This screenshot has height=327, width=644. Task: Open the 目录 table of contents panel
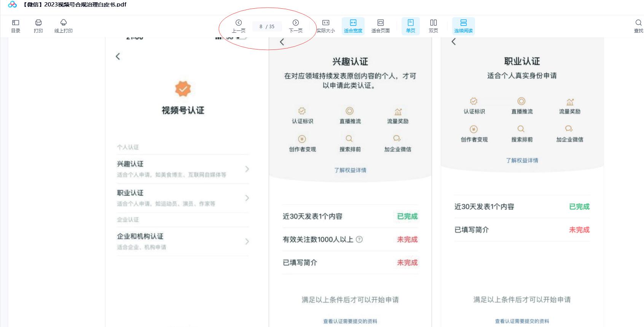[x=16, y=26]
